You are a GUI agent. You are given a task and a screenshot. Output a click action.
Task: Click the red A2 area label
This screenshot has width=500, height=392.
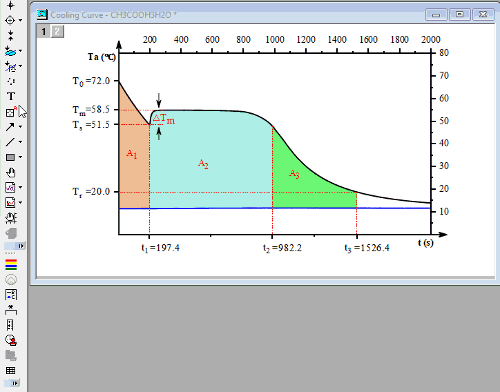click(x=203, y=164)
